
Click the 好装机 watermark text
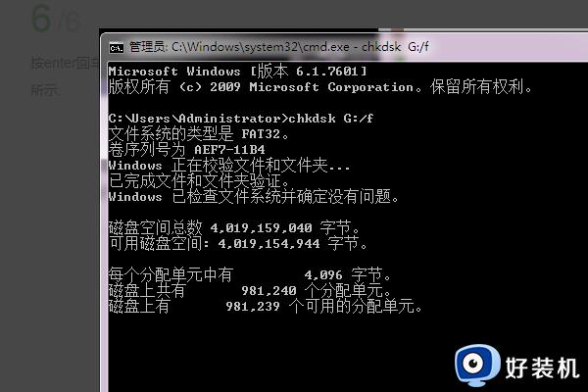542,367
